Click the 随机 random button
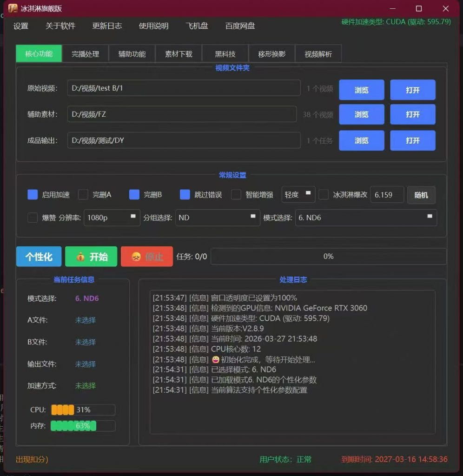 tap(421, 195)
